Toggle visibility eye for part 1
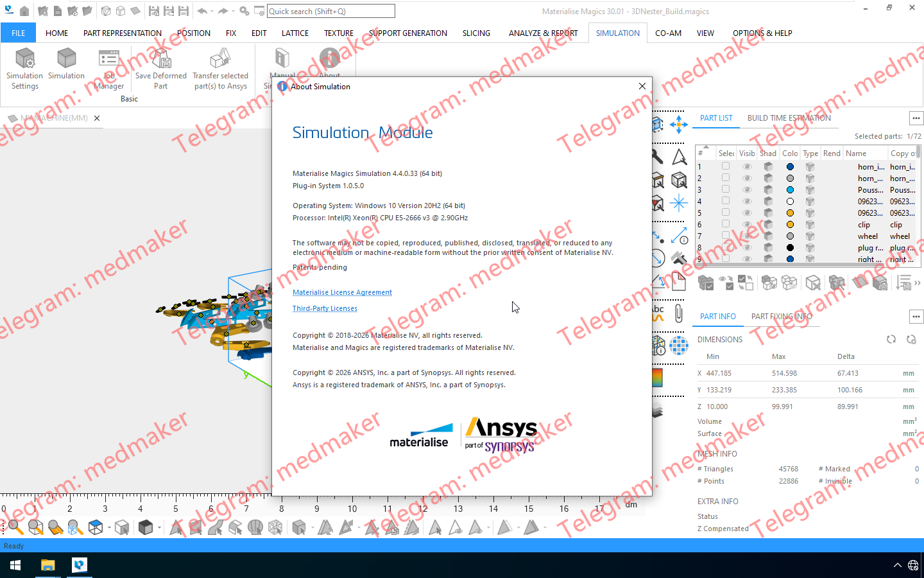Viewport: 924px width, 578px height. pyautogui.click(x=747, y=166)
